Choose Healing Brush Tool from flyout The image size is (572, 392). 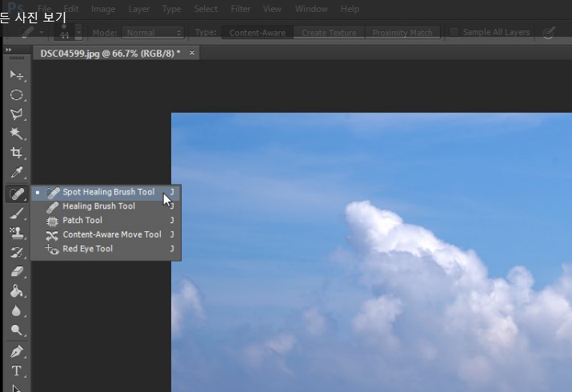click(x=106, y=206)
